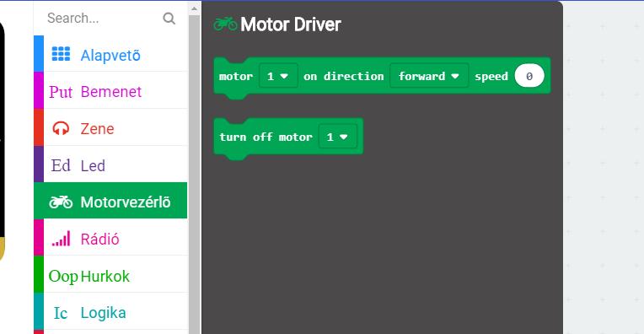644x334 pixels.
Task: Click the Zene headphones icon
Action: 61,128
